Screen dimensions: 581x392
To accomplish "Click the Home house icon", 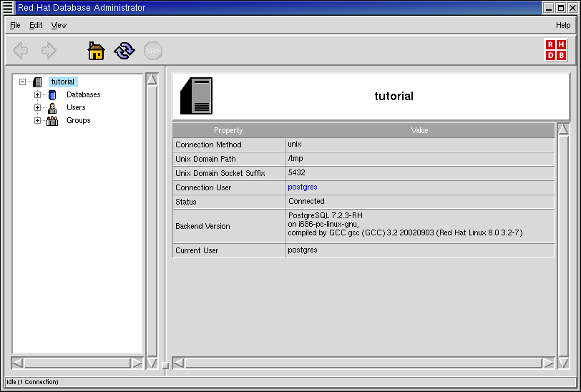I will (96, 50).
